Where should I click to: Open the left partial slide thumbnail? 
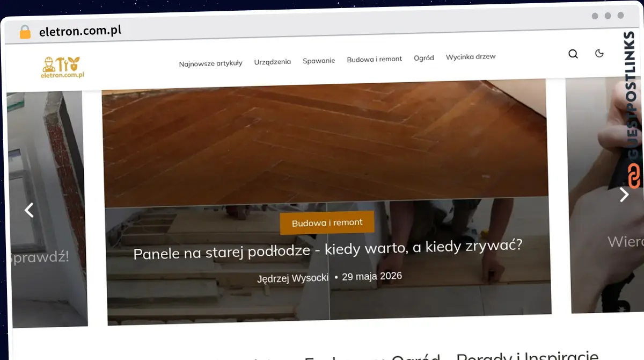point(47,210)
